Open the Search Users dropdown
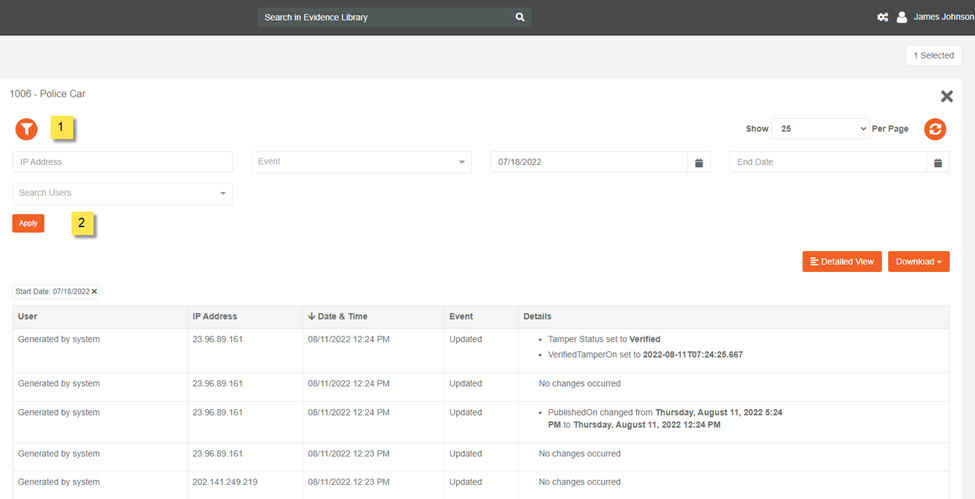Viewport: 975px width, 499px height. pos(122,193)
